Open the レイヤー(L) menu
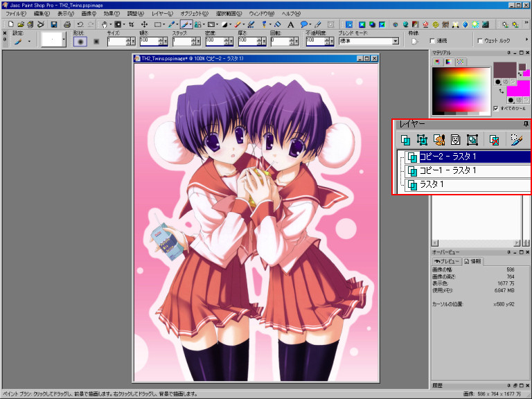The width and height of the screenshot is (532, 399). [162, 14]
